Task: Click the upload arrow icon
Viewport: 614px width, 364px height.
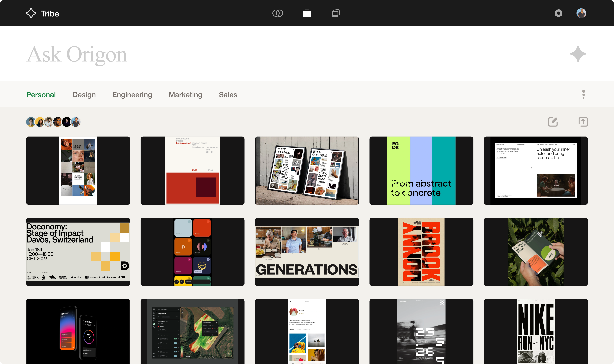Action: point(583,122)
